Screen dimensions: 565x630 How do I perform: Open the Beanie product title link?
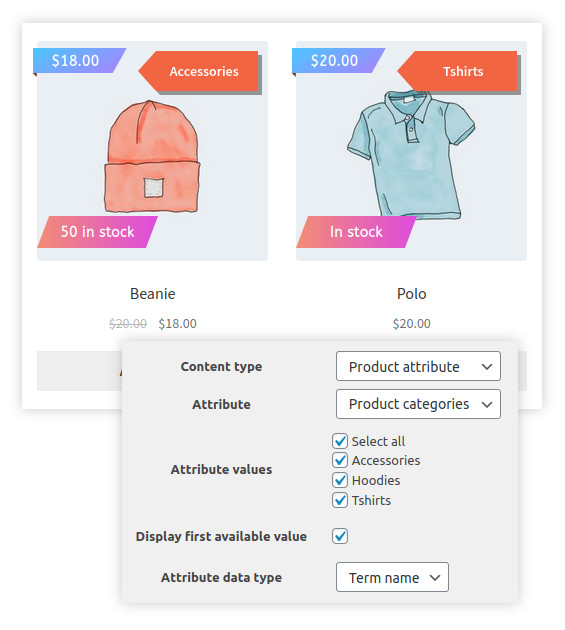tap(153, 294)
